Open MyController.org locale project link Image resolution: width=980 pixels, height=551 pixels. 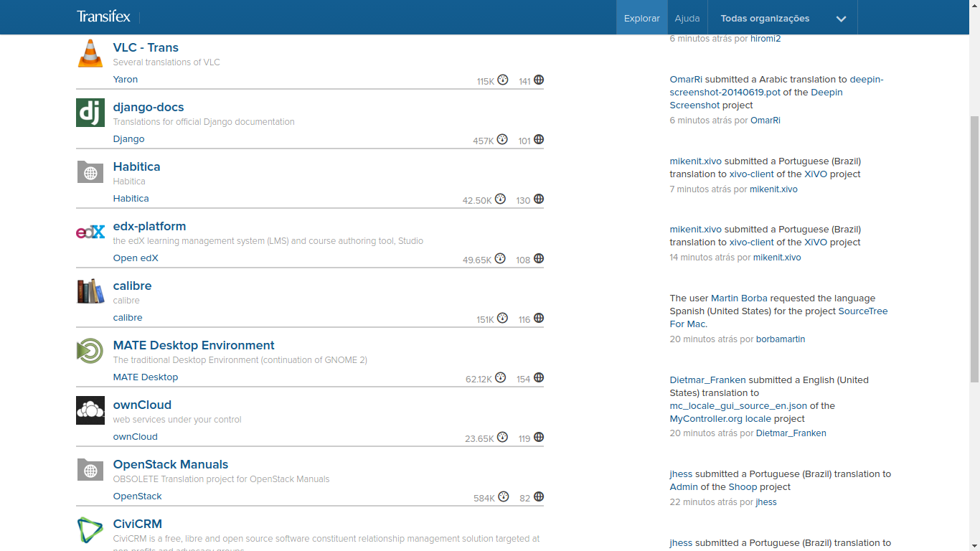coord(720,419)
